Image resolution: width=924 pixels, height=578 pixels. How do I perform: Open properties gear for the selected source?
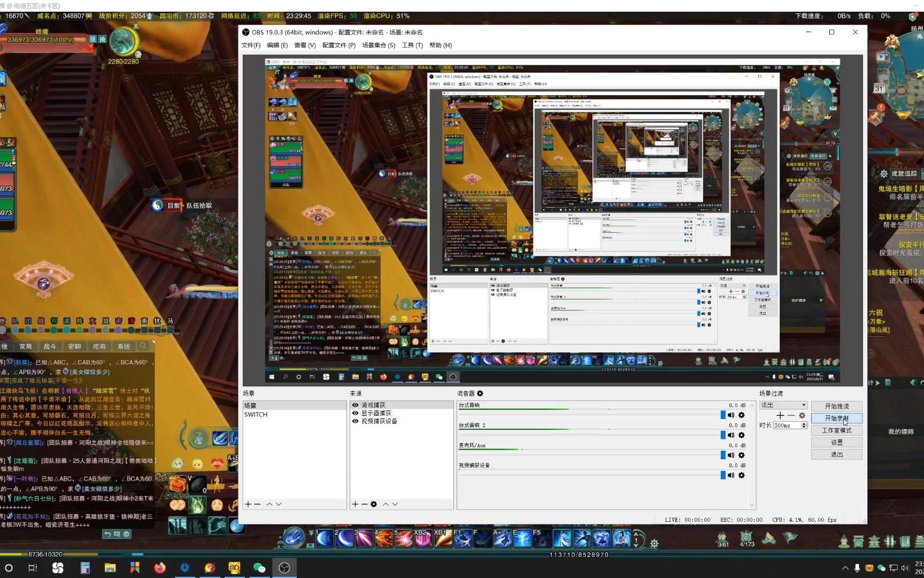[374, 504]
